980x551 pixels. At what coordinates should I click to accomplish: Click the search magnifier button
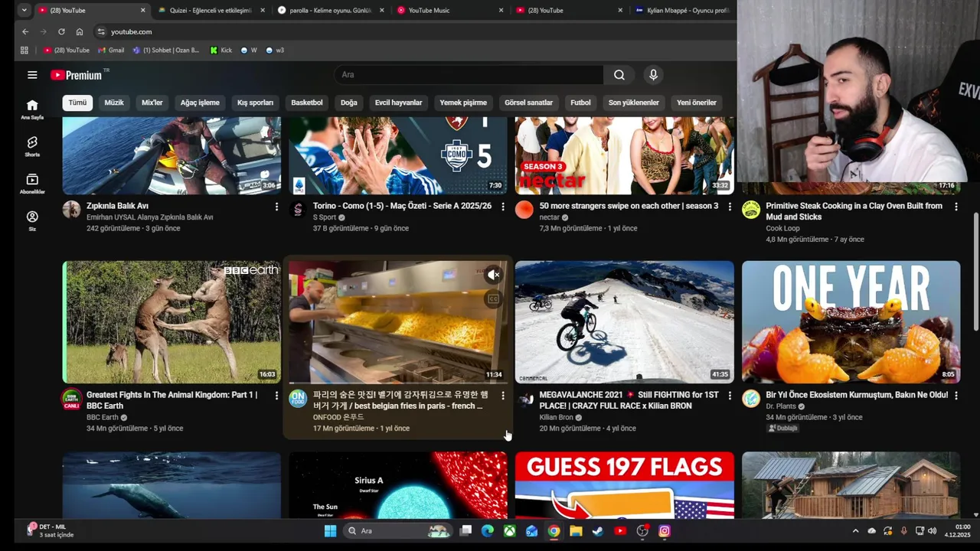619,75
